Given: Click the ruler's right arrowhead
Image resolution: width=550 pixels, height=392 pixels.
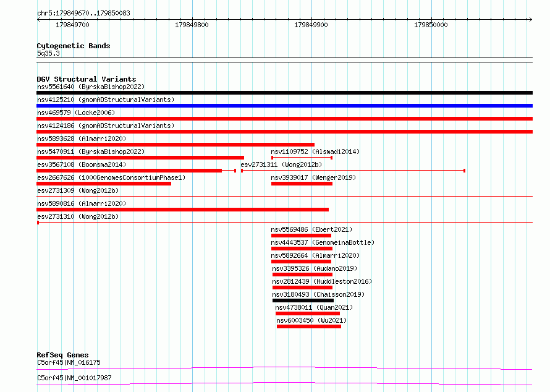Looking at the screenshot, I should (530, 20).
